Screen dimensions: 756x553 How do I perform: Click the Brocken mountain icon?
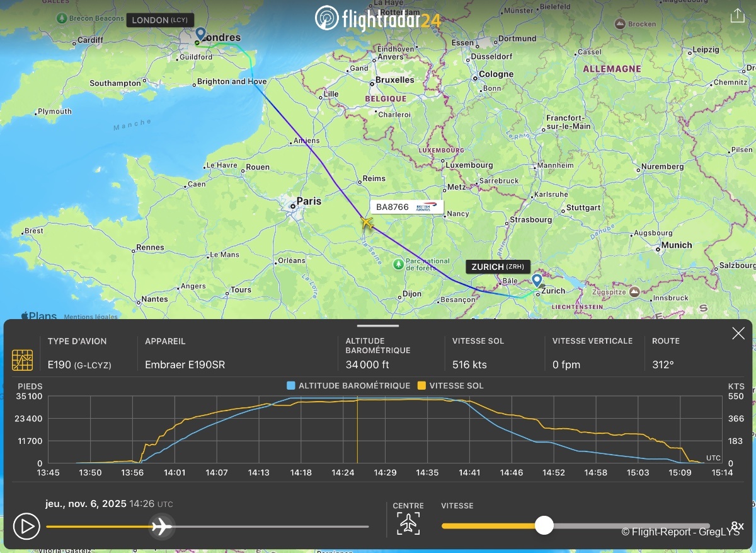click(x=620, y=24)
